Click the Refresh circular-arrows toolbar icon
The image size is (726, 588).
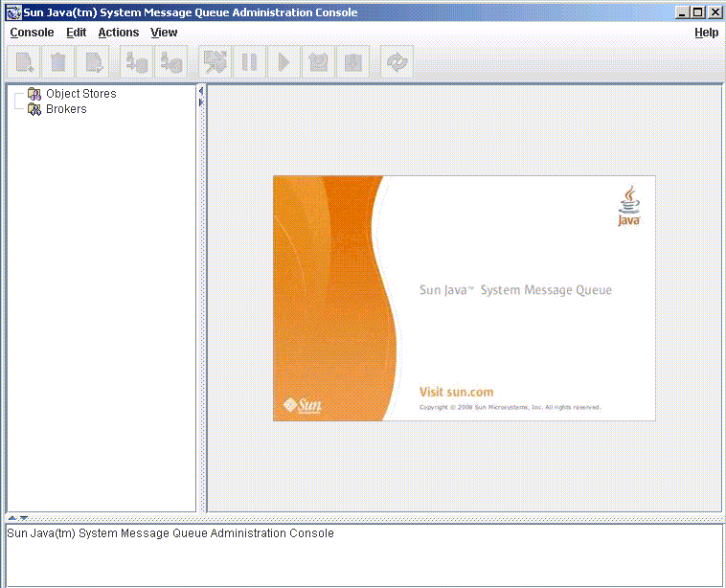(x=397, y=62)
